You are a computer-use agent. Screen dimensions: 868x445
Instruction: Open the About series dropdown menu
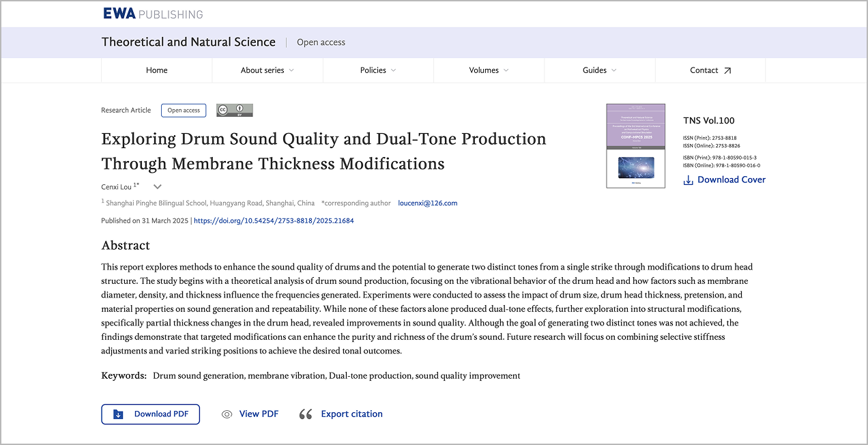pyautogui.click(x=267, y=70)
